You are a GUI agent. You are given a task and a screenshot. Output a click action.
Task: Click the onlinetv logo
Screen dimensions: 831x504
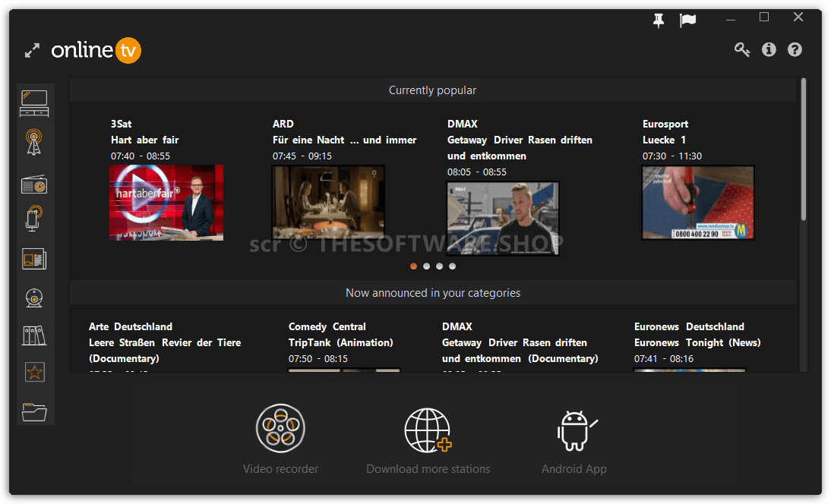point(96,50)
